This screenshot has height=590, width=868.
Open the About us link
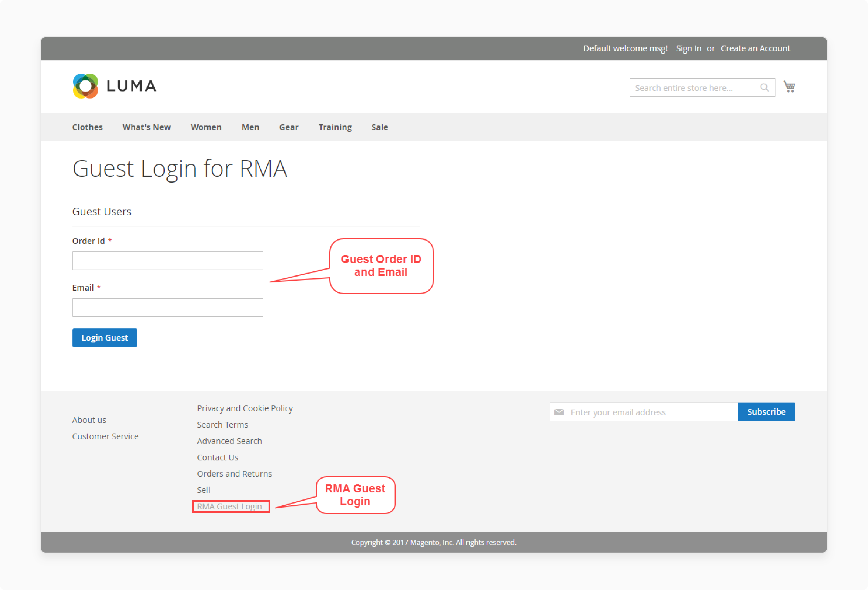click(89, 420)
